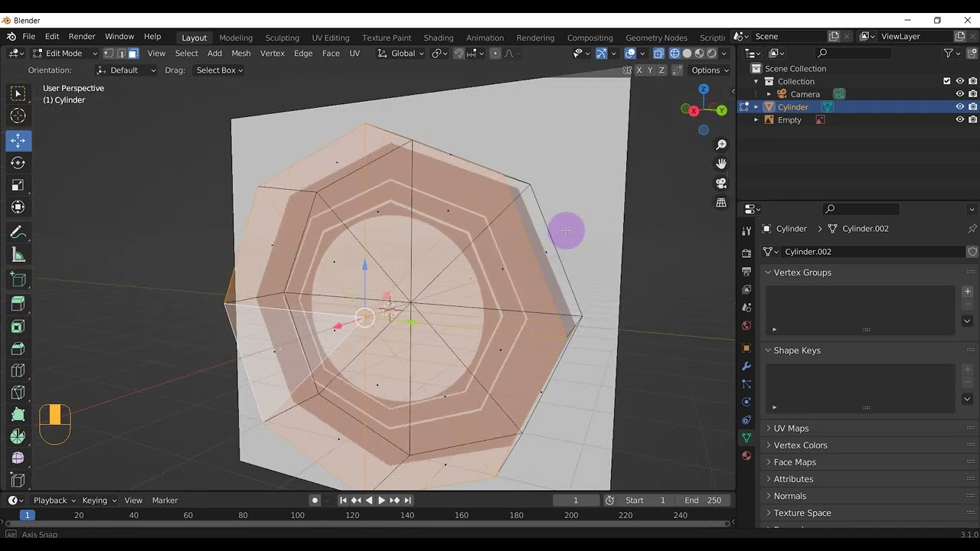Switch orthographic/perspective grid icon
Viewport: 980px width, 551px height.
coord(721,203)
